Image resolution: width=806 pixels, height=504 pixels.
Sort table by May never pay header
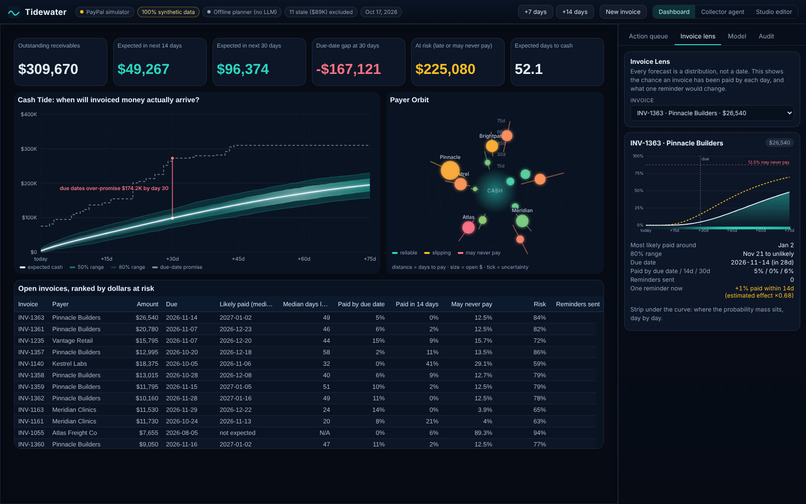click(x=471, y=304)
